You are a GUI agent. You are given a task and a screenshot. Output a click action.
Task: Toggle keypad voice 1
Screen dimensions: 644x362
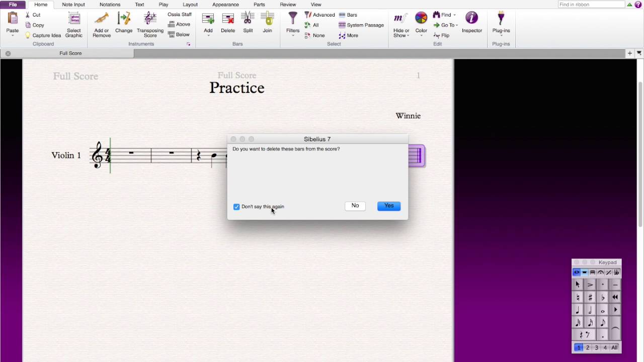click(579, 347)
